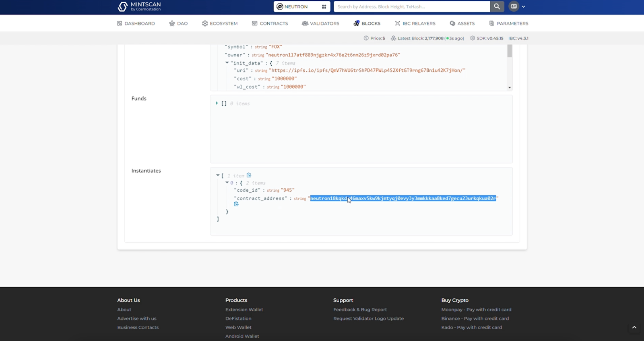
Task: Open the network grid icon beside NEUTRON
Action: point(324,7)
